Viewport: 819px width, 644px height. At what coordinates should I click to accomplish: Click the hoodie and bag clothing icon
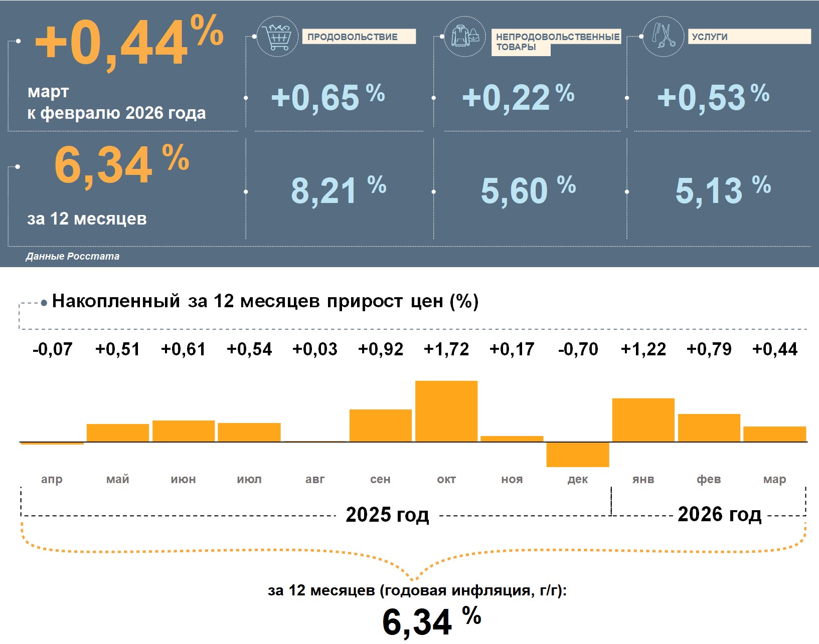click(464, 37)
